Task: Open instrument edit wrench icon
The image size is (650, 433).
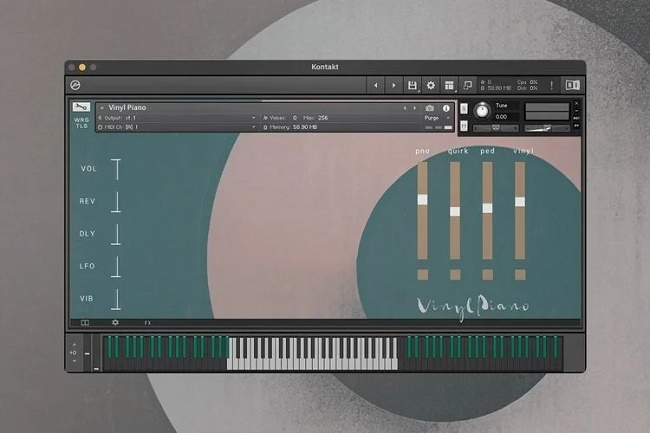Action: 81,107
